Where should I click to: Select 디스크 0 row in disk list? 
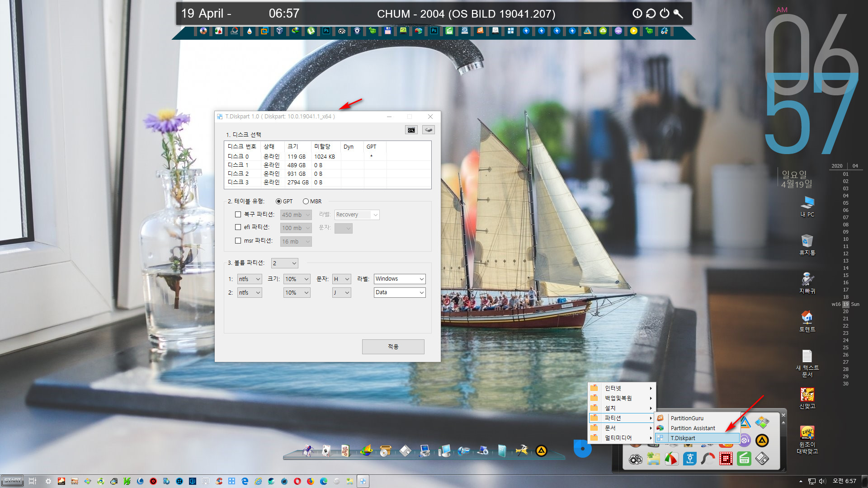pyautogui.click(x=327, y=157)
